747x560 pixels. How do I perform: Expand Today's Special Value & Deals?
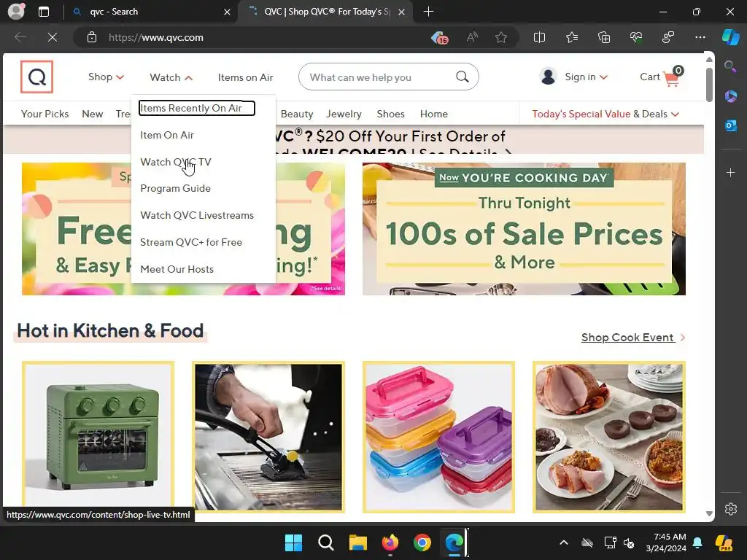pos(605,114)
